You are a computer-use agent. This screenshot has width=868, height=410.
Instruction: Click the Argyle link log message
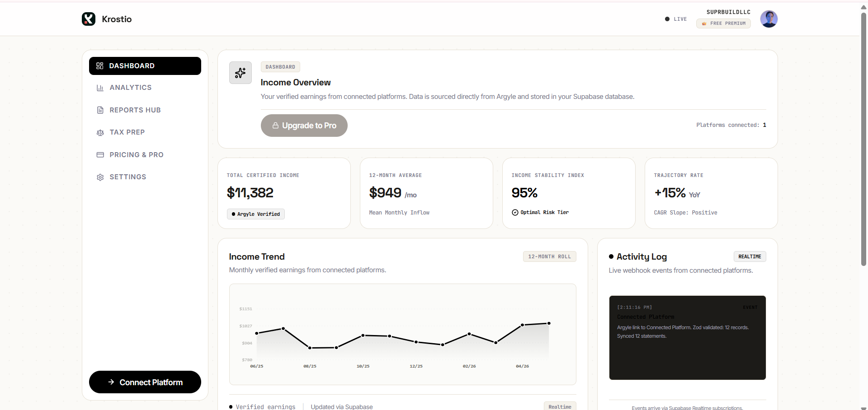pos(683,332)
